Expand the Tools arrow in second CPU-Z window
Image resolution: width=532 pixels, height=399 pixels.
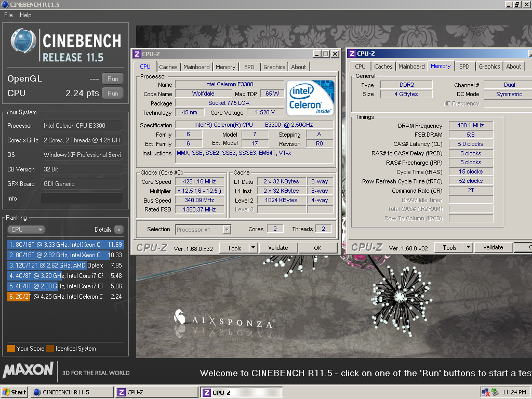coord(468,247)
